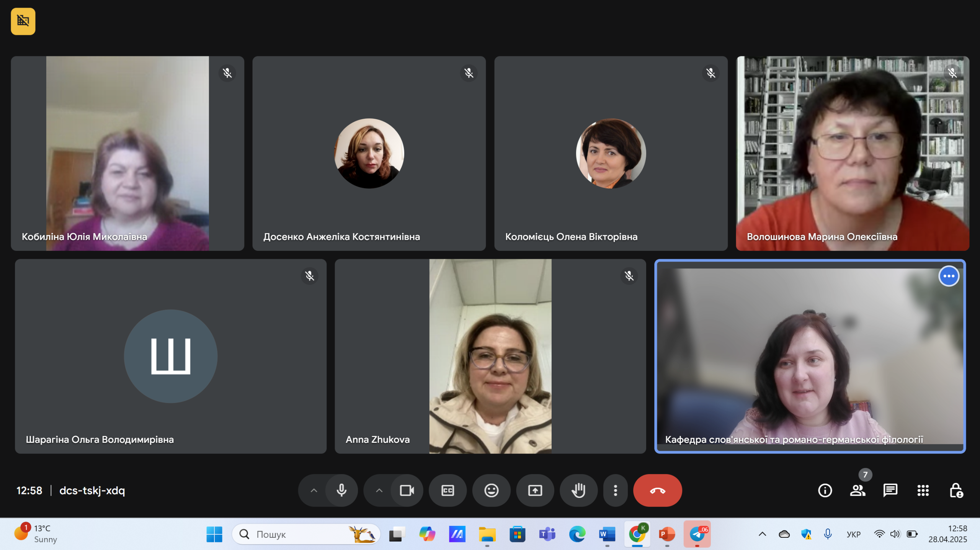Click the muted mic icon on Anna Zhukova tile

point(629,276)
